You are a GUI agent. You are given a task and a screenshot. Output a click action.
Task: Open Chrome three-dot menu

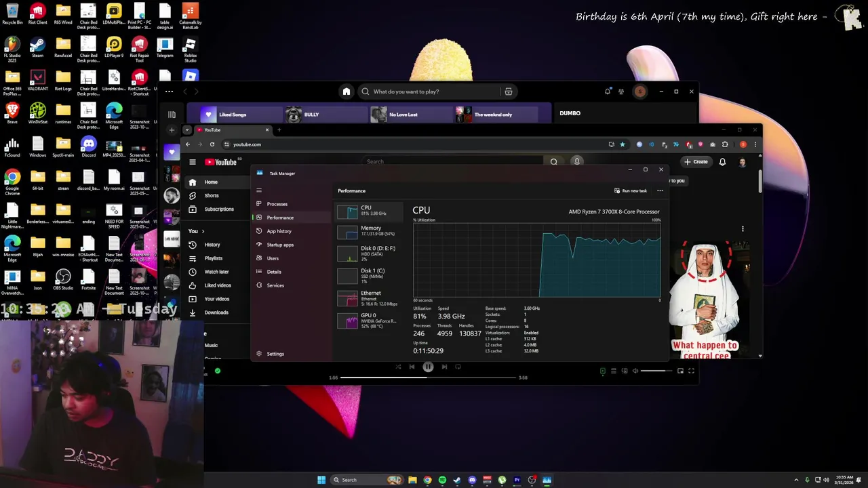(755, 144)
